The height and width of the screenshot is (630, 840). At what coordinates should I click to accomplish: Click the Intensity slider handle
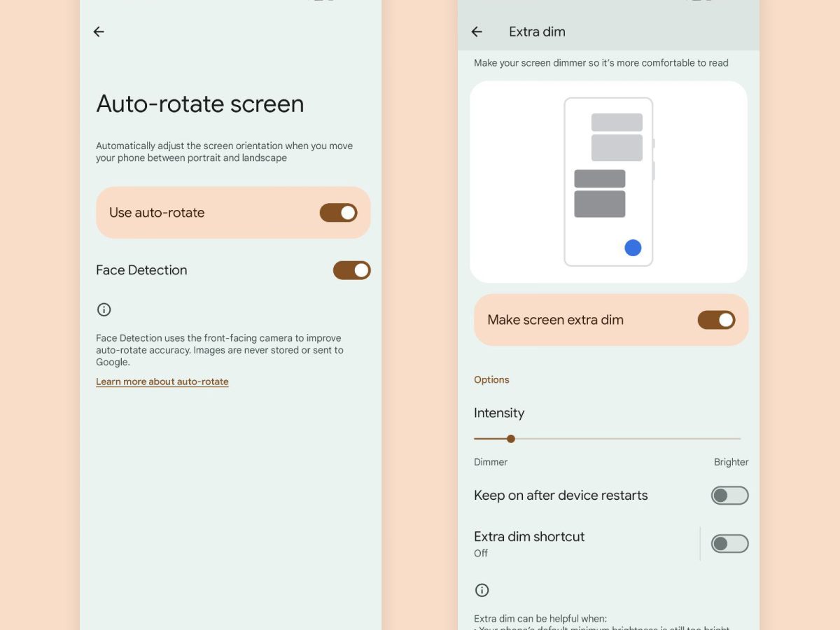tap(511, 439)
